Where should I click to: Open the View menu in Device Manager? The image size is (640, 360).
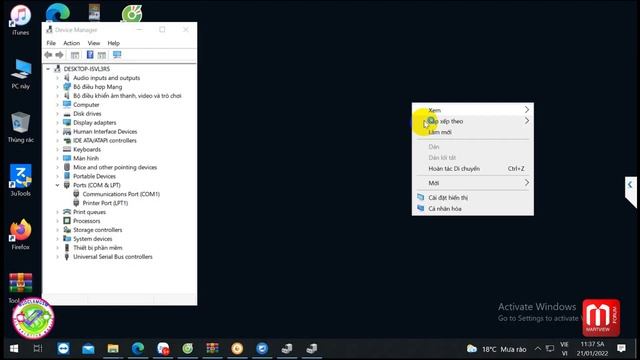click(x=93, y=43)
